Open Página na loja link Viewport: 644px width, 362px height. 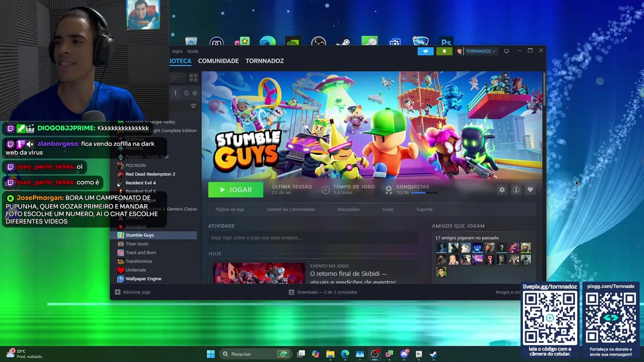(x=229, y=209)
